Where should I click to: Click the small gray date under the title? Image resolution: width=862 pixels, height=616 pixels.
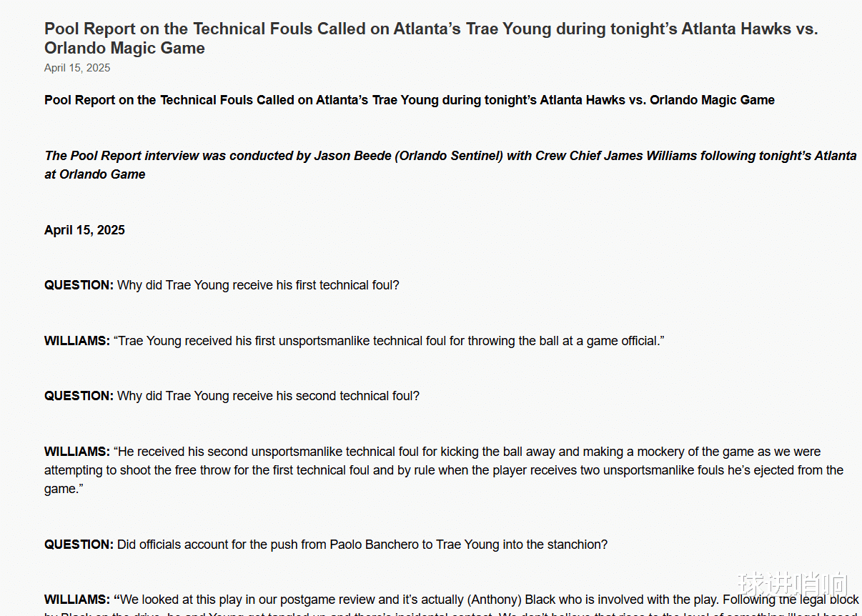pos(77,68)
